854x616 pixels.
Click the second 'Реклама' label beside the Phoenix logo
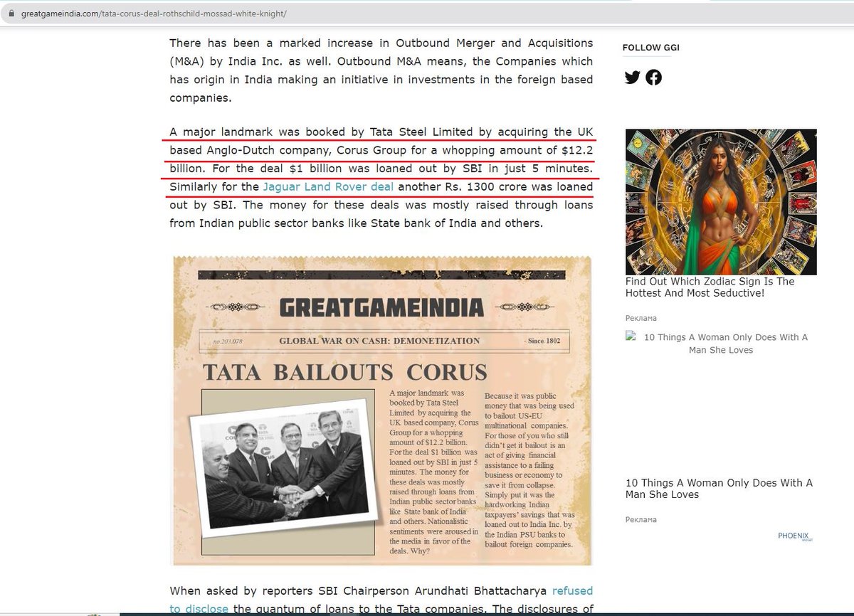point(641,519)
